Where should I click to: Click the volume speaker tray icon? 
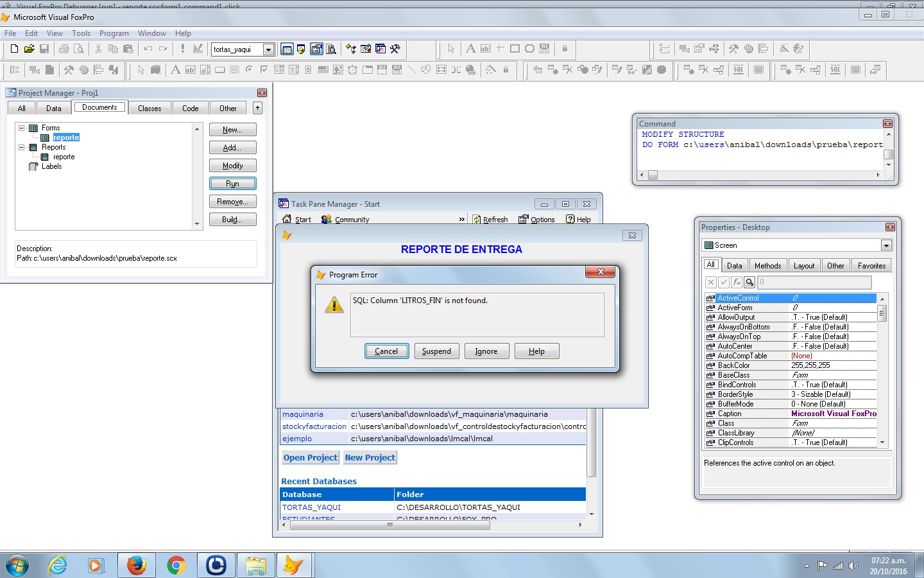point(853,566)
